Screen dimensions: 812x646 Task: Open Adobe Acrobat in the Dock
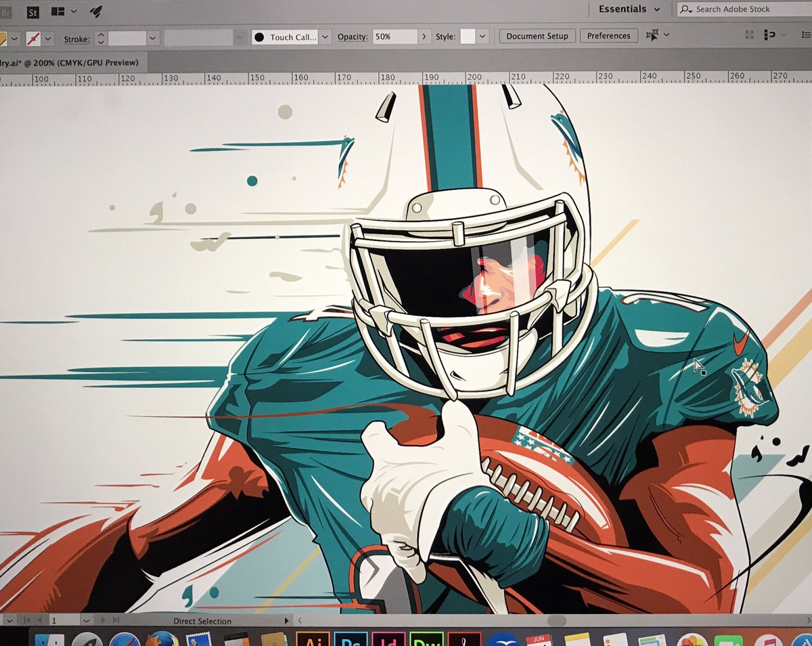[x=464, y=639]
